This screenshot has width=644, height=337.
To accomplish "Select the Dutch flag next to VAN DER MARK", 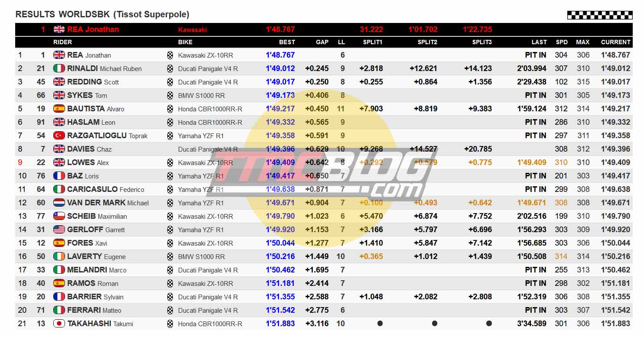I will click(59, 203).
